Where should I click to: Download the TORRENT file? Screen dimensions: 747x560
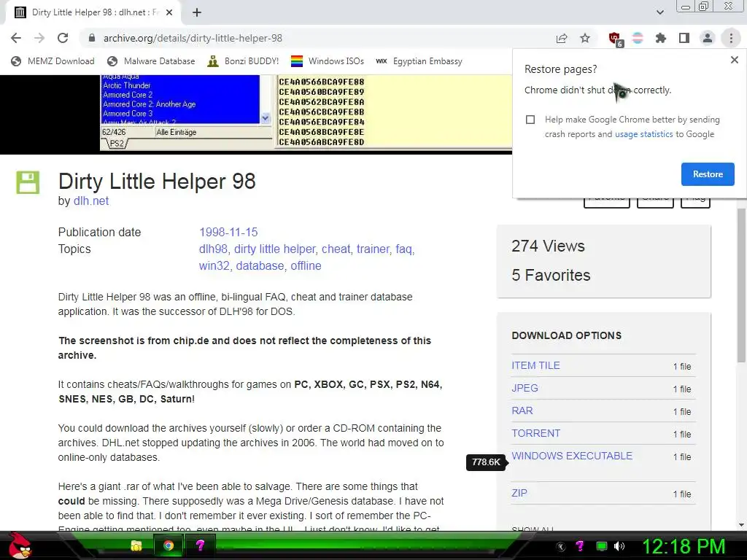tap(535, 433)
